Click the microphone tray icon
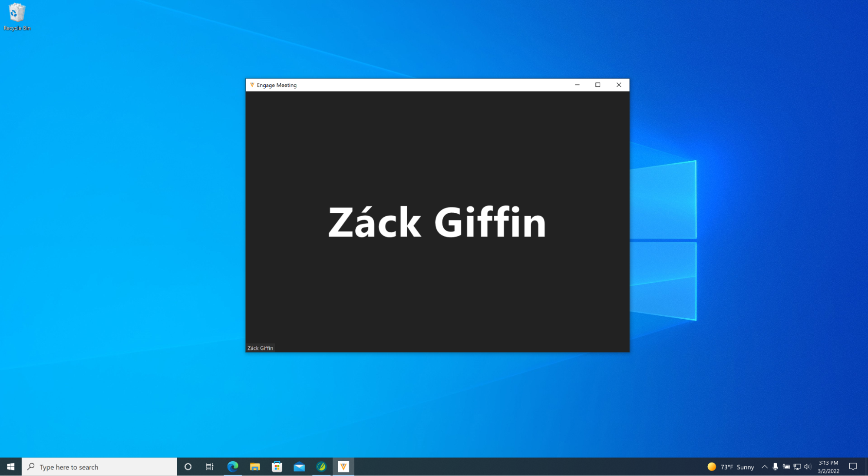Image resolution: width=868 pixels, height=476 pixels. coord(775,467)
